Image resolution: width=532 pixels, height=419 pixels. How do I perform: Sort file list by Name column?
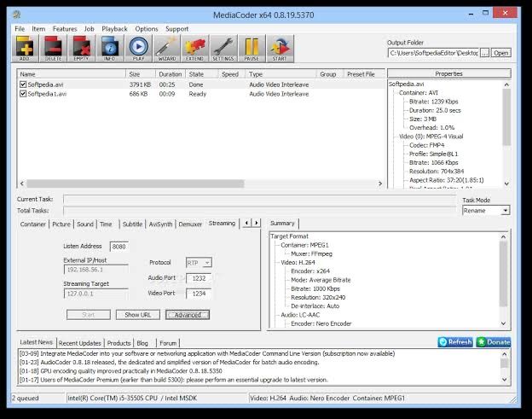pyautogui.click(x=72, y=74)
